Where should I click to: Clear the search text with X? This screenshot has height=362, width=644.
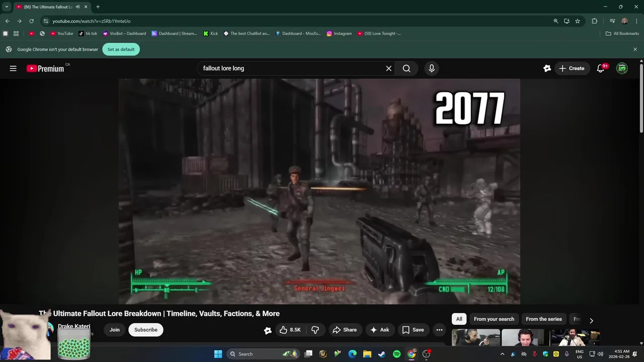(388, 68)
